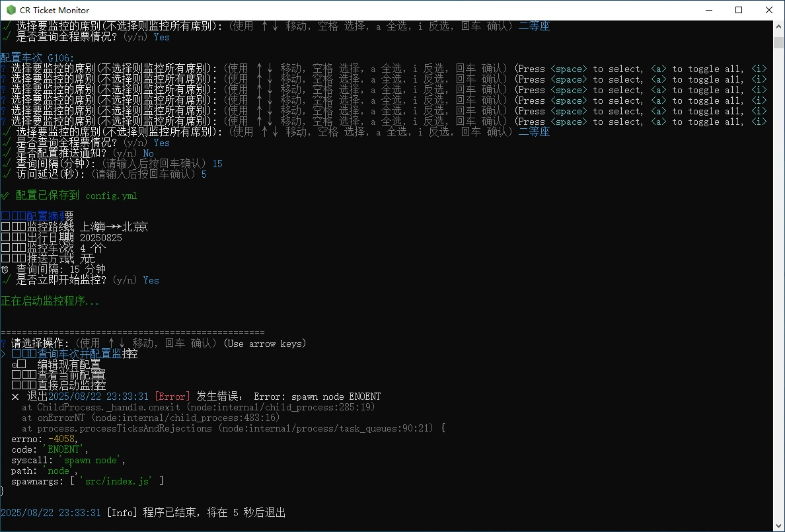Image resolution: width=785 pixels, height=532 pixels.
Task: Click the No answer for 是否配置推送通知
Action: click(148, 153)
